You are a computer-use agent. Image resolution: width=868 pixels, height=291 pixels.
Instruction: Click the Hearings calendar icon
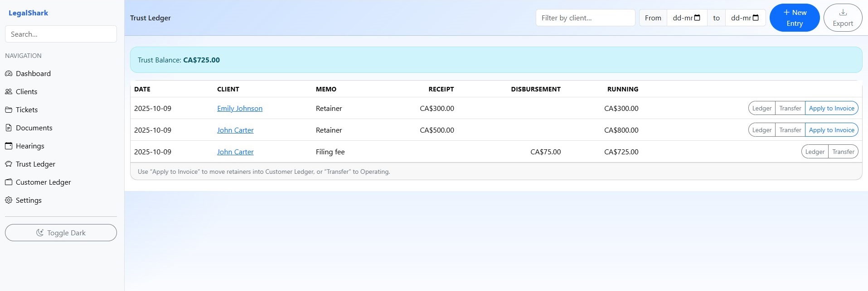click(x=9, y=146)
